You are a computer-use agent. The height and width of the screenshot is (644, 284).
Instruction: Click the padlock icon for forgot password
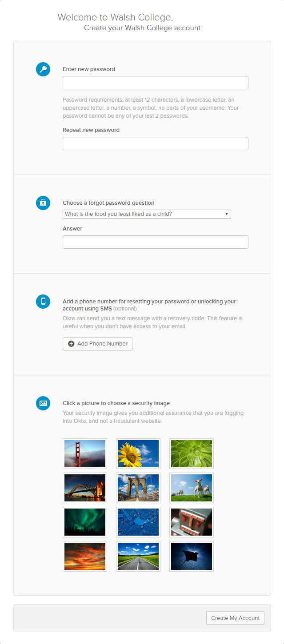click(43, 203)
